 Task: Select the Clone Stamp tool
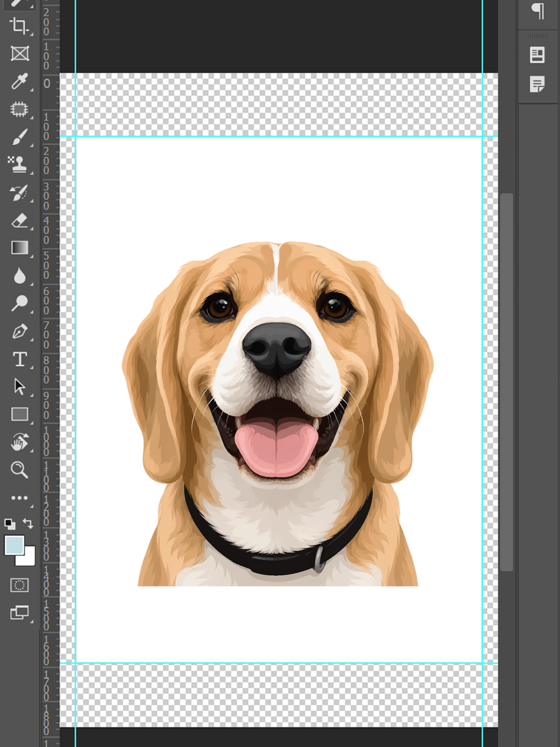point(18,164)
